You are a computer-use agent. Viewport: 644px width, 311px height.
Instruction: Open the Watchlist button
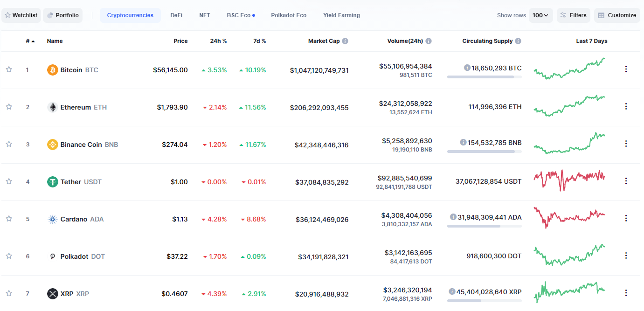(x=21, y=15)
